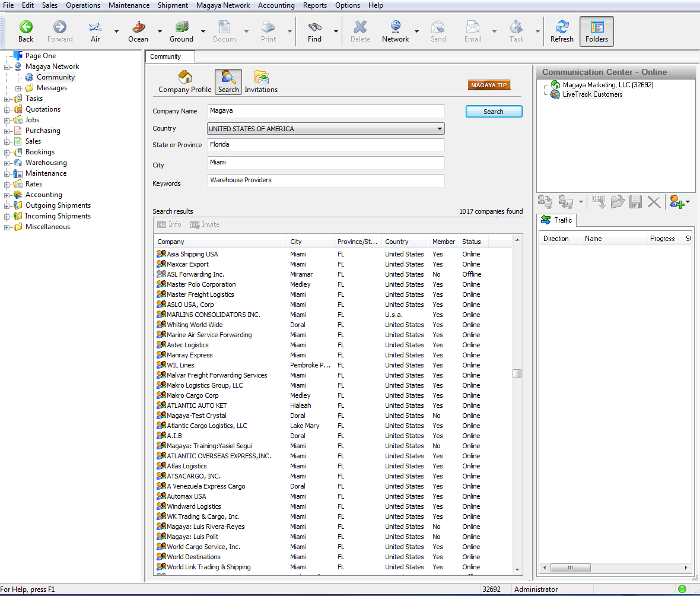700x596 pixels.
Task: Open the Network globe tool
Action: pyautogui.click(x=395, y=31)
